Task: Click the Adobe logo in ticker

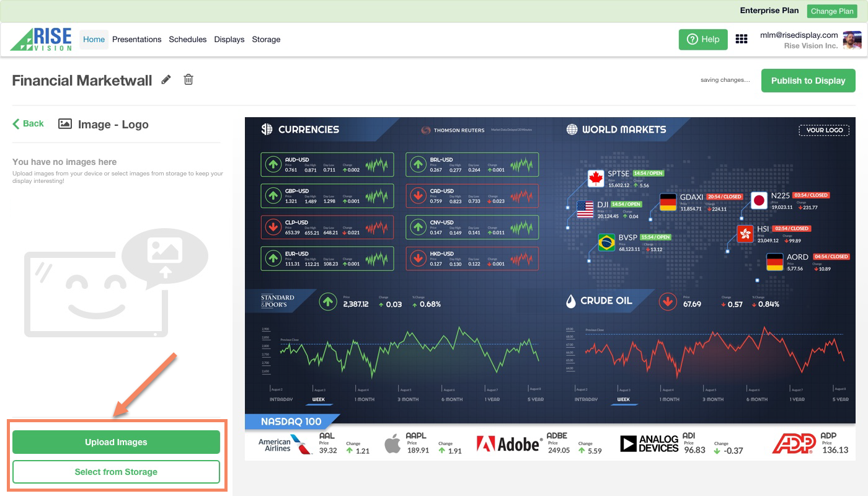Action: pos(509,444)
